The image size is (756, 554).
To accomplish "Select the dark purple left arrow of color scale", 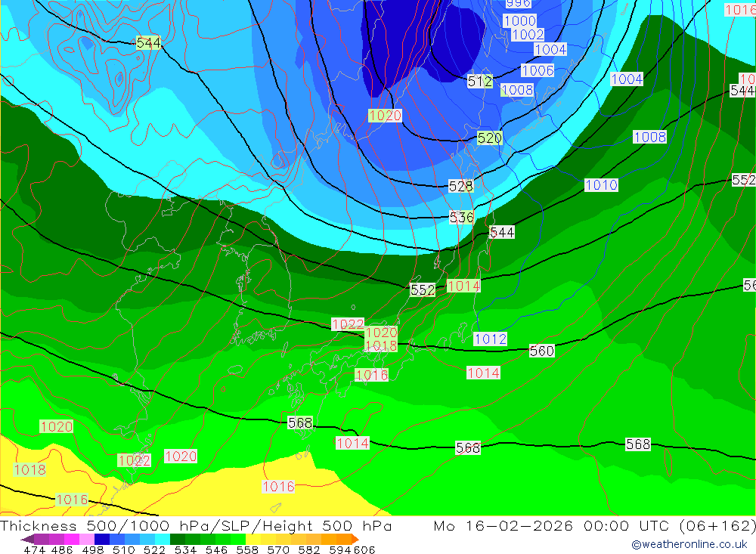I will tap(27, 539).
